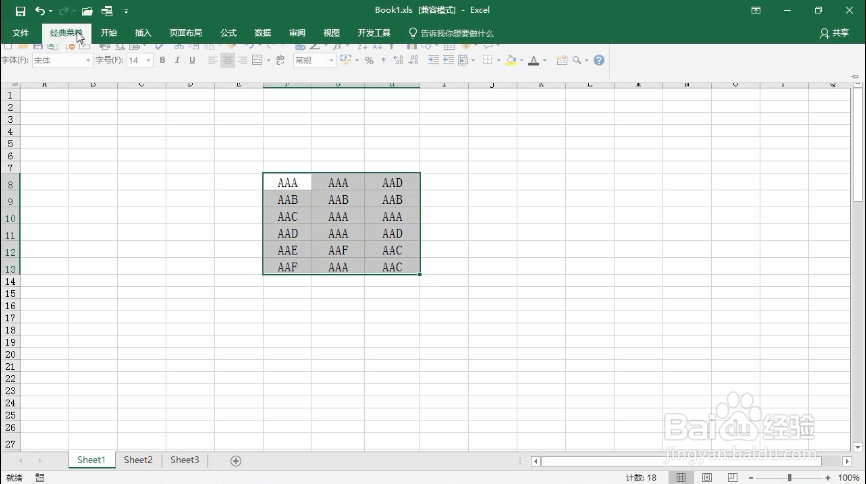This screenshot has height=484, width=866.
Task: Open the 审阅 Review tab
Action: [x=297, y=33]
